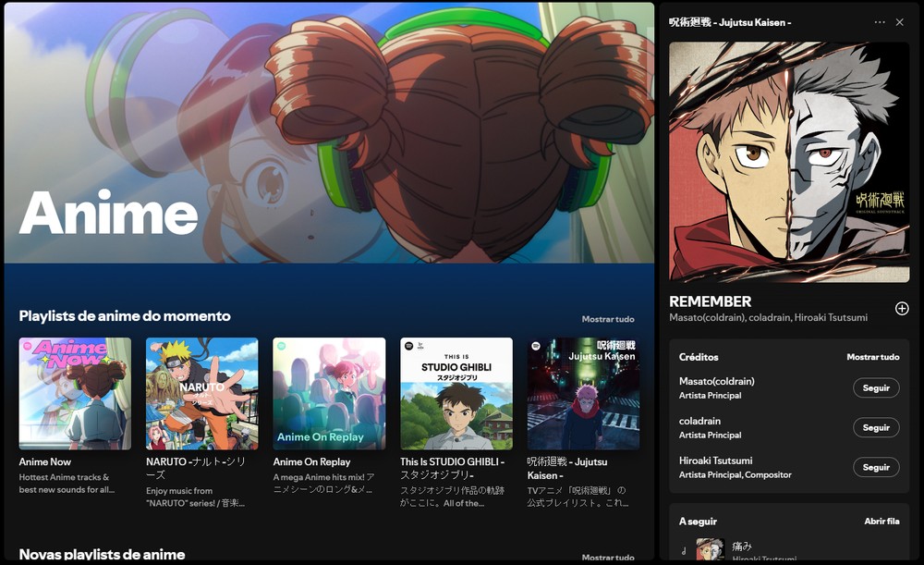
Task: Select This Is STUDIO GHIBLI title text
Action: click(452, 468)
